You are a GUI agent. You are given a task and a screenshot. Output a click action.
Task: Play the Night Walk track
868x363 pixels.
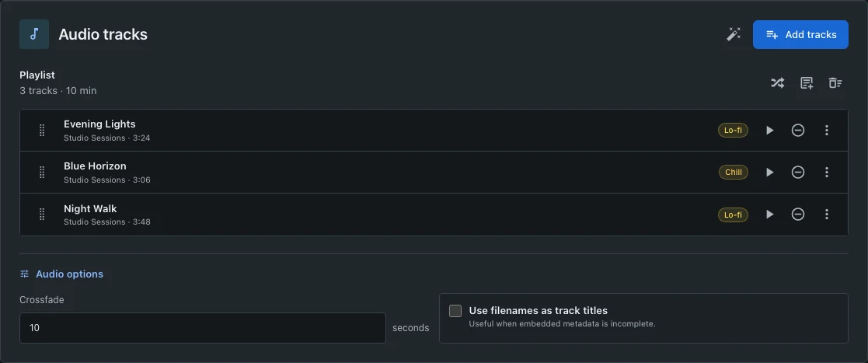(x=769, y=215)
